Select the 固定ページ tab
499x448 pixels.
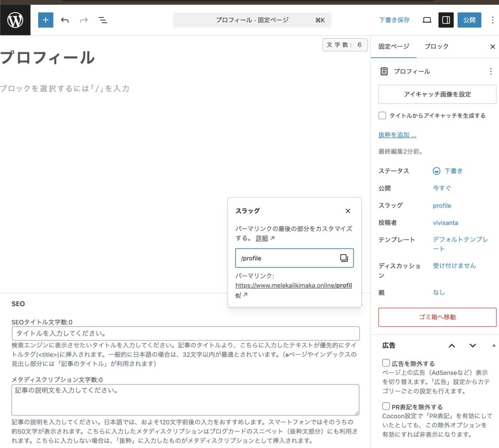click(x=394, y=46)
